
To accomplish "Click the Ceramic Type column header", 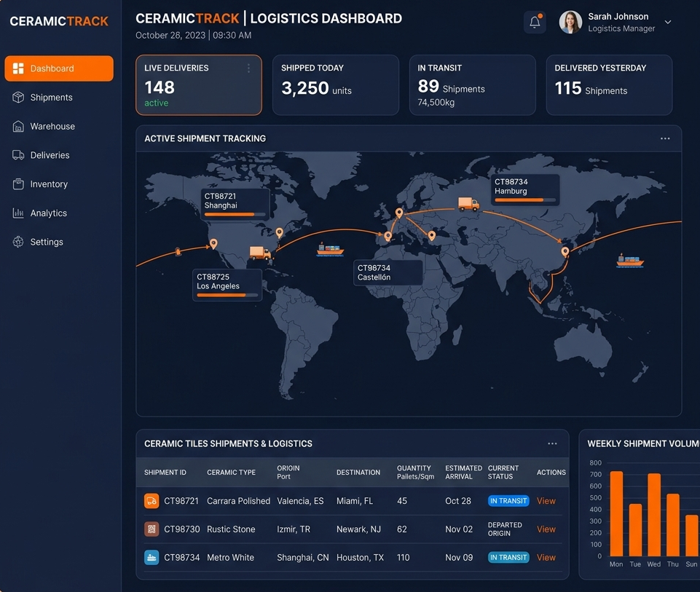I will pos(231,473).
